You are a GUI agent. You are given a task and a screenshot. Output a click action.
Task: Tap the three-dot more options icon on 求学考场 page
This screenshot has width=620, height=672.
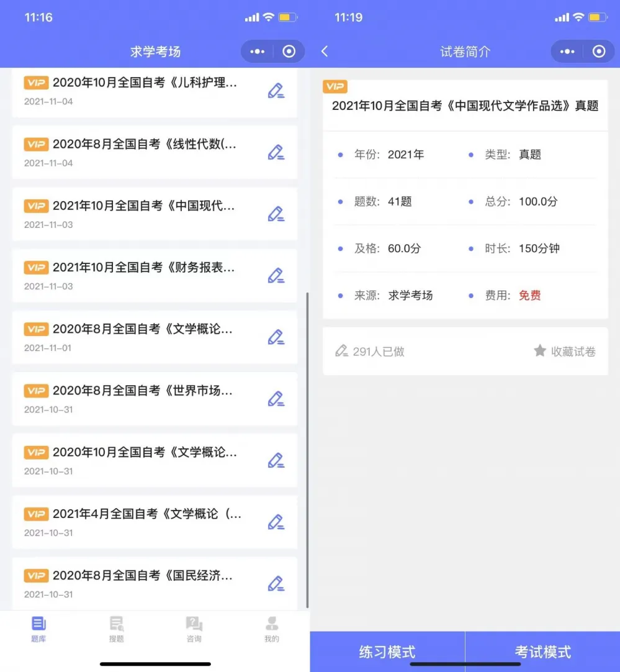pos(257,52)
